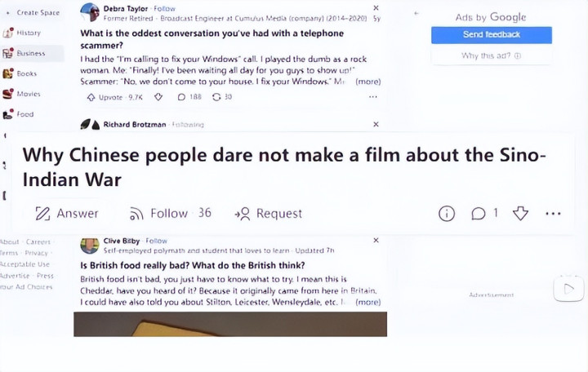Open the cheddar image in British food answer
The height and width of the screenshot is (372, 588).
230,324
